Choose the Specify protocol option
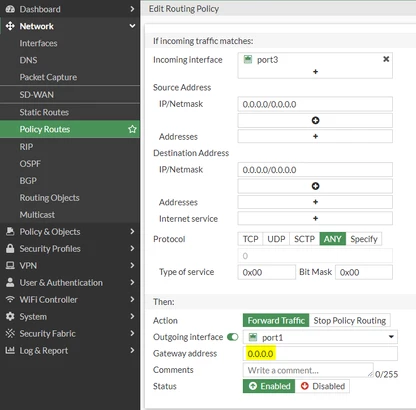Image resolution: width=416 pixels, height=410 pixels. pyautogui.click(x=364, y=239)
